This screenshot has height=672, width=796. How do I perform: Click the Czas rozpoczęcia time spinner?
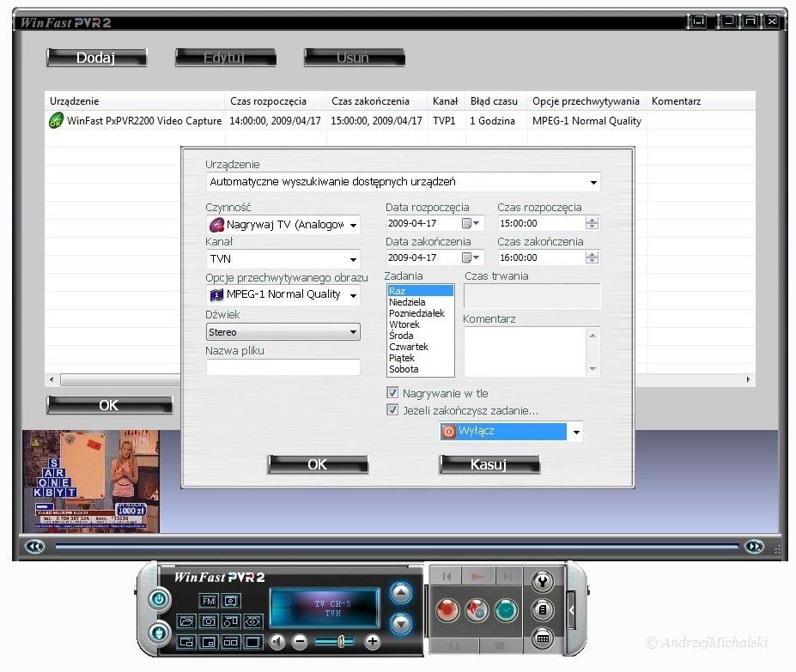[592, 223]
